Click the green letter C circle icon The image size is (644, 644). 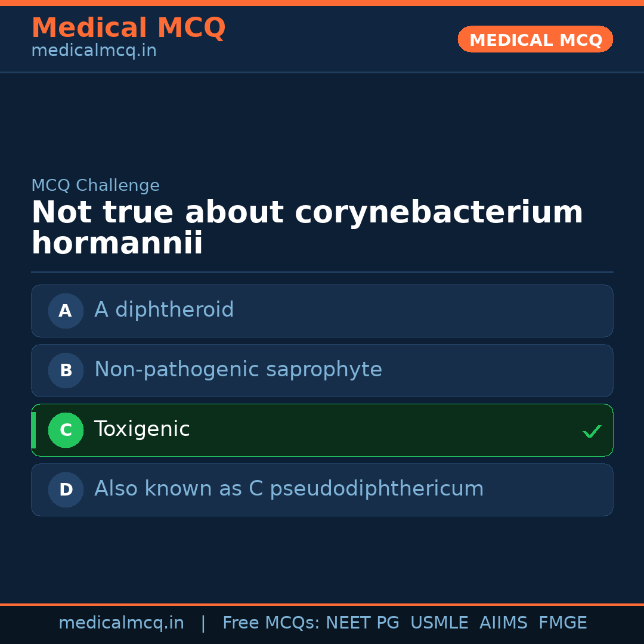(x=66, y=430)
